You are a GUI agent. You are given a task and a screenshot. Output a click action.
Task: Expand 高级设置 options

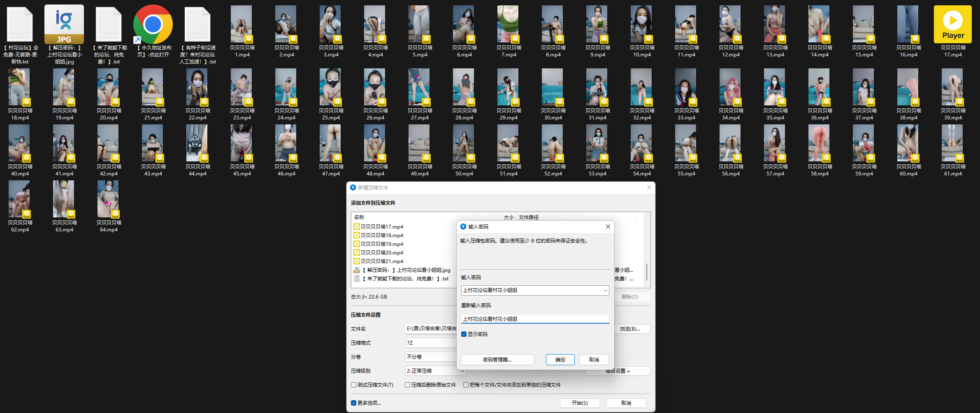[618, 371]
